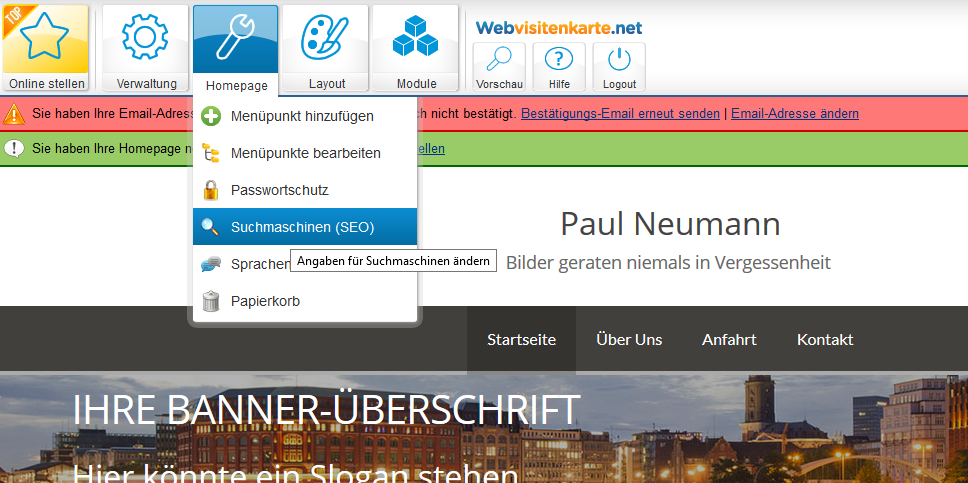The width and height of the screenshot is (968, 483).
Task: Select Suchmaschinen (SEO) menu entry
Action: (305, 227)
